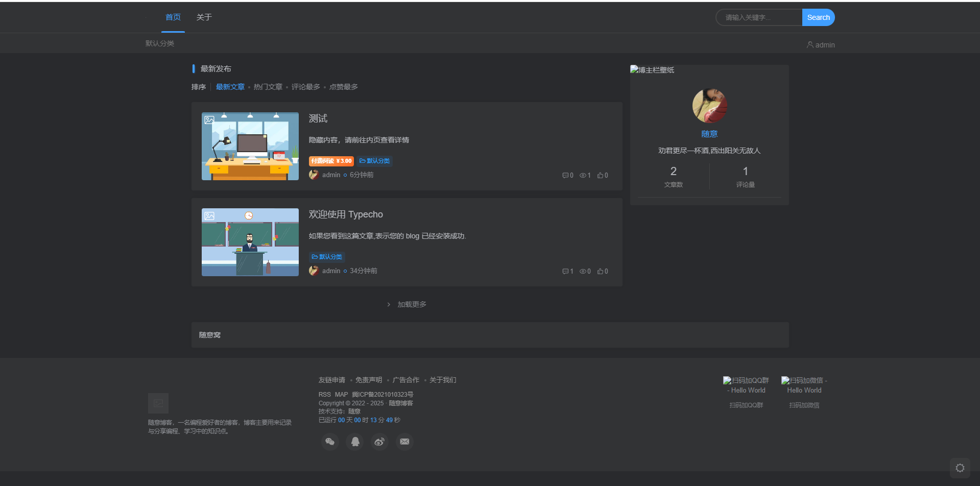Click the 隐藏内容 excerpt on 测试 post
This screenshot has width=980, height=486.
tap(359, 140)
